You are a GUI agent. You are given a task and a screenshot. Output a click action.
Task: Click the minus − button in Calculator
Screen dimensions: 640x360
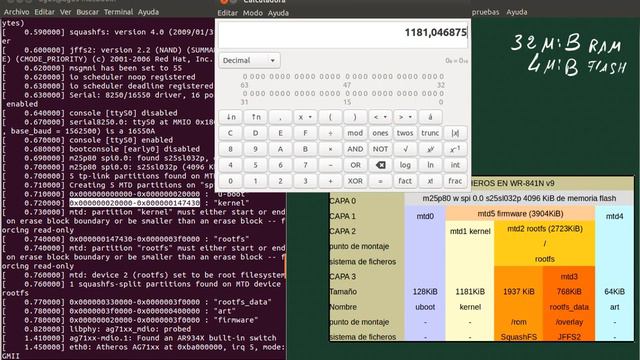(x=330, y=165)
